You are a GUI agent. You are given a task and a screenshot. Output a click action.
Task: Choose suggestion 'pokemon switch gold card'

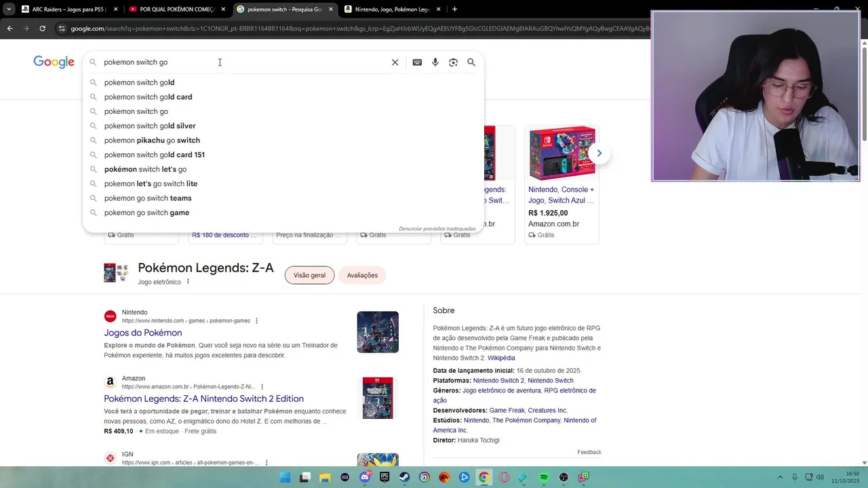click(x=283, y=97)
